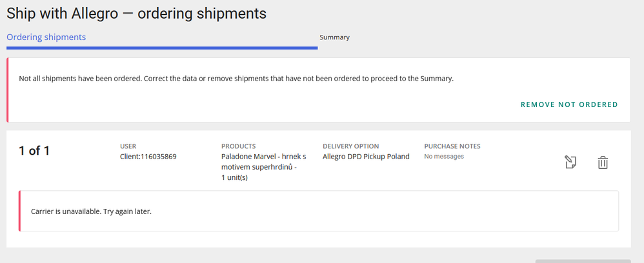Click Allegro DPD Pickup Poland delivery option
The width and height of the screenshot is (644, 263).
366,157
